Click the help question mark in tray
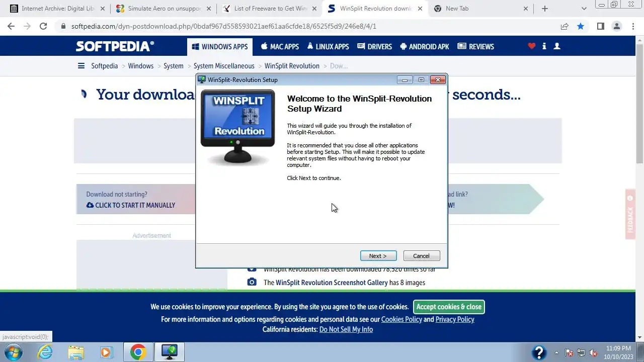 [x=539, y=352]
